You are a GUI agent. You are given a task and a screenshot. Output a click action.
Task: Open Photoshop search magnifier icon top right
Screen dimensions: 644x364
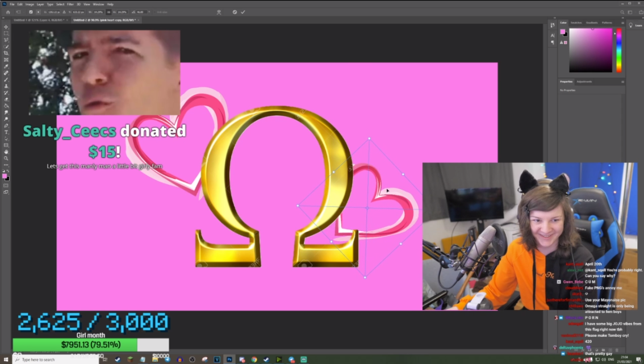[622, 12]
